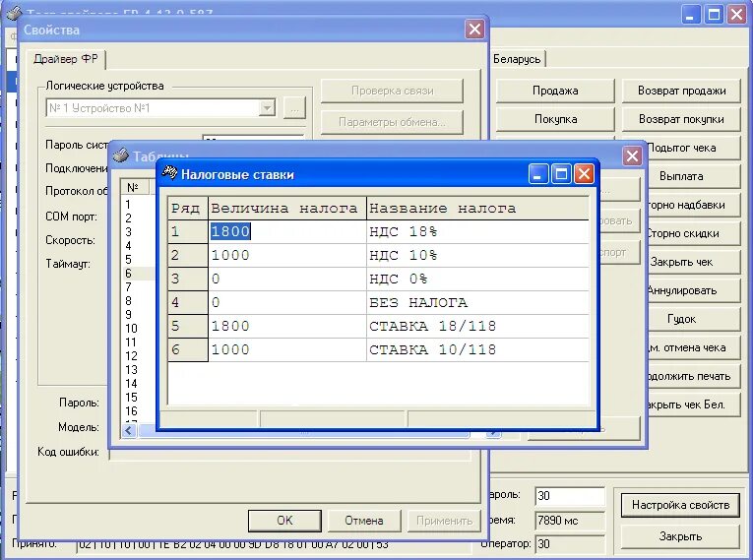Click the Величина налога column header
The width and height of the screenshot is (753, 560).
pos(287,208)
